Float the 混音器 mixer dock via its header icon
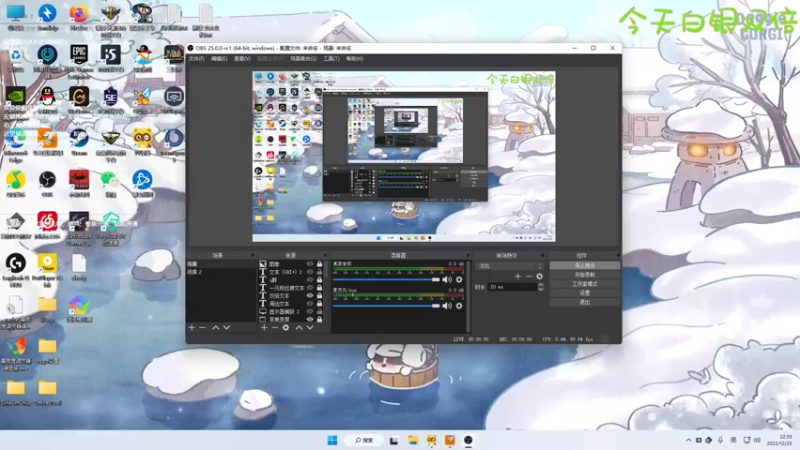 (x=467, y=255)
